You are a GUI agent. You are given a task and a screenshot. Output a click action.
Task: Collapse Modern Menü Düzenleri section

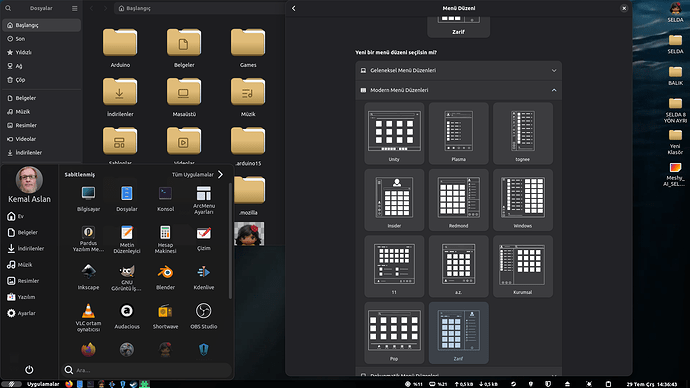click(458, 90)
